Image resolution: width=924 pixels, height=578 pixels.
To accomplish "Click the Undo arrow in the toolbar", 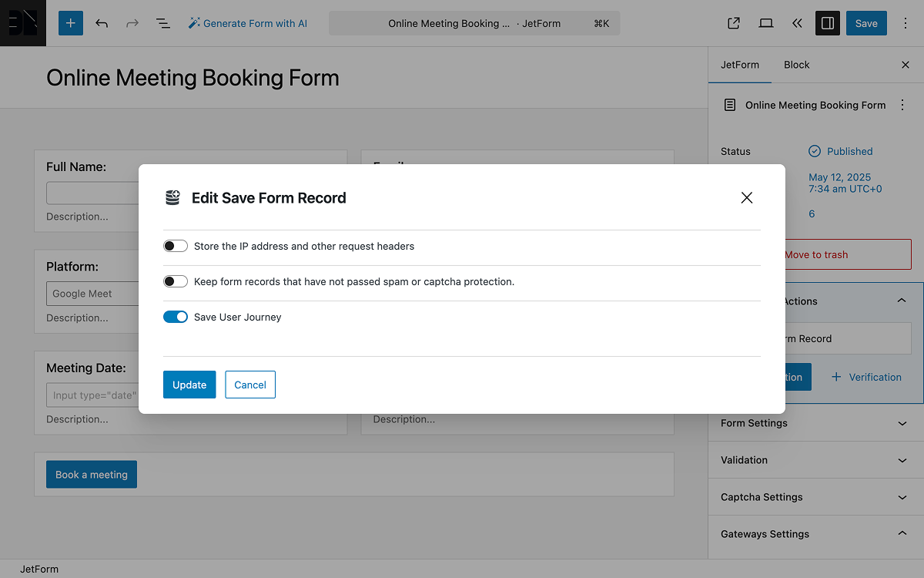I will coord(101,23).
